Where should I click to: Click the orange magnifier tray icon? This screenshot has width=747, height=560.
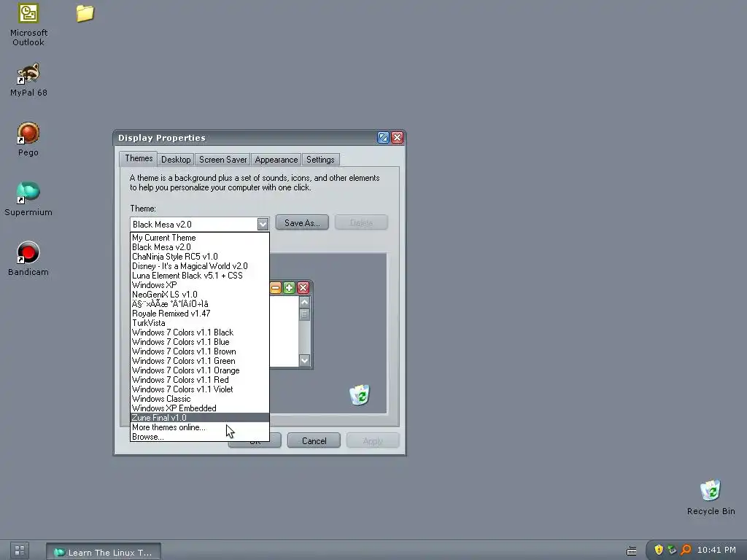pos(686,550)
